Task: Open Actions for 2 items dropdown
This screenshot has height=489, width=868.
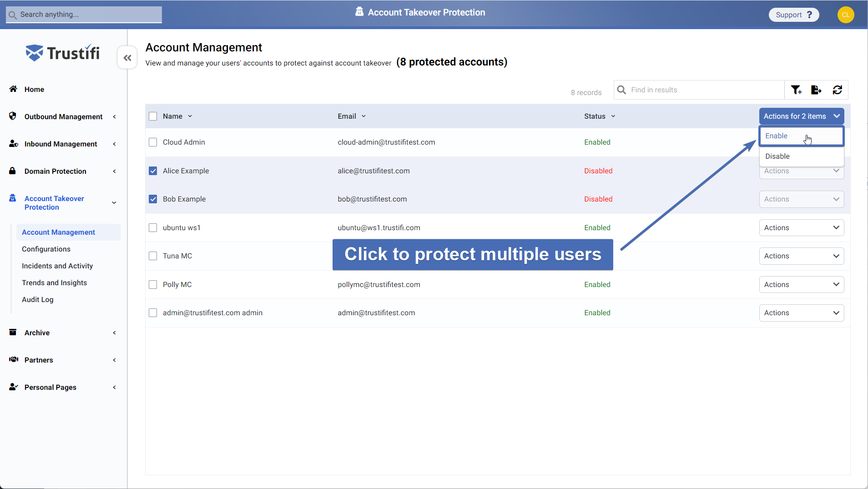Action: [802, 116]
